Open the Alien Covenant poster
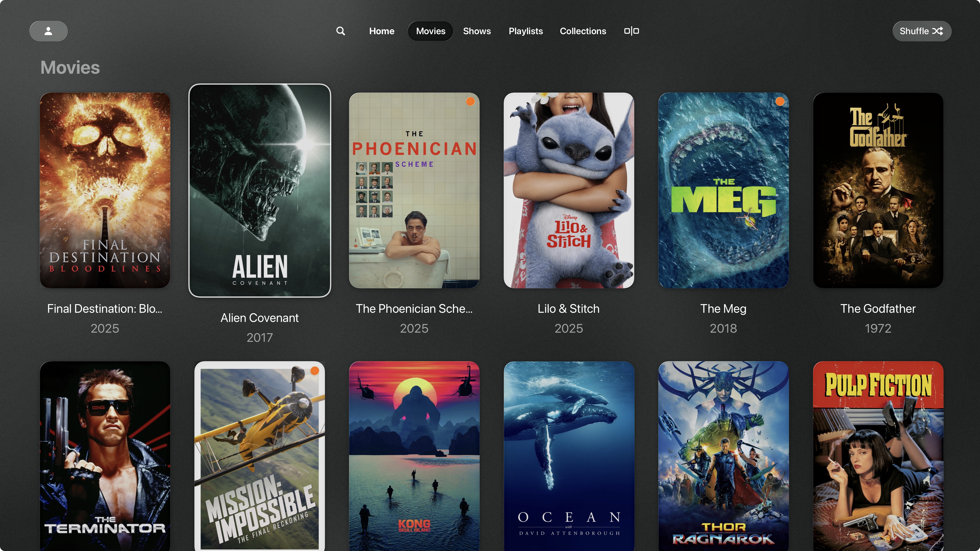980x551 pixels. [x=260, y=190]
